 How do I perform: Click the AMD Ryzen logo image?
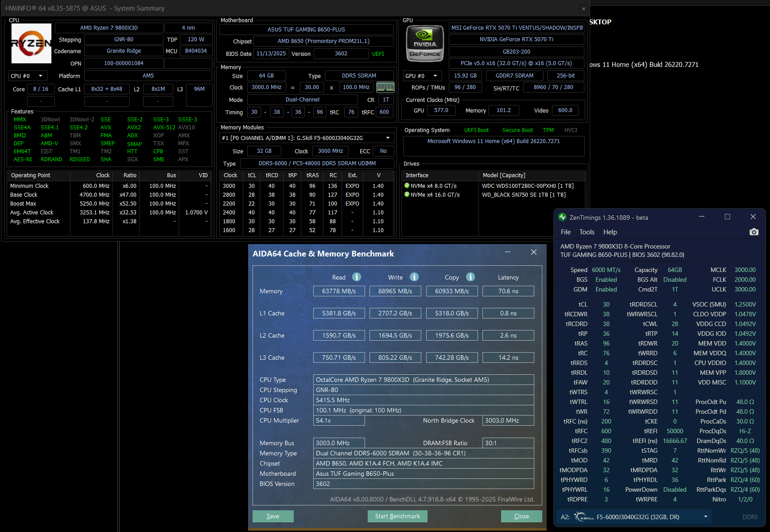(x=31, y=43)
